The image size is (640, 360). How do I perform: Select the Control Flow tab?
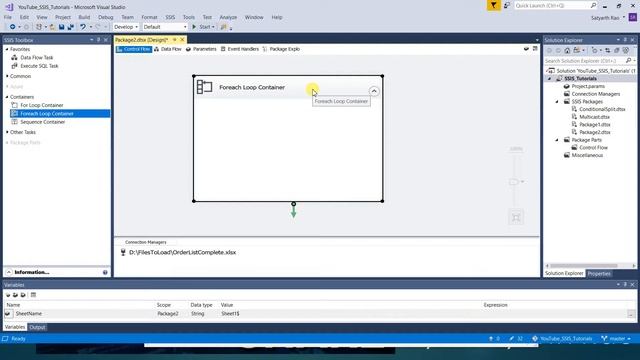pos(134,49)
